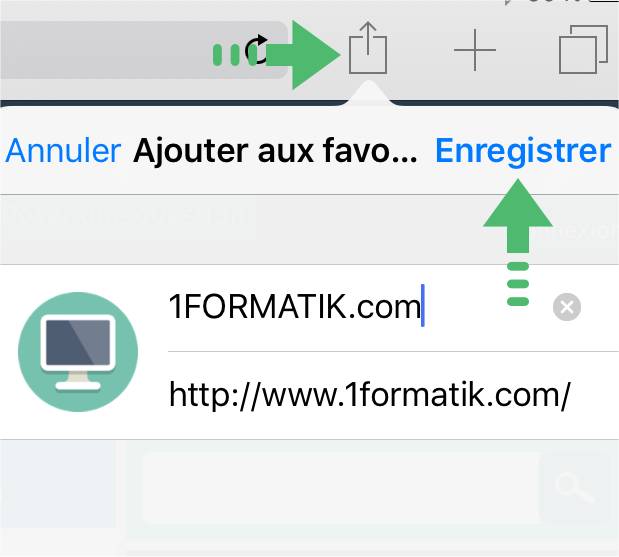The width and height of the screenshot is (619, 557).
Task: Clear the bookmark title with the X icon
Action: point(567,307)
